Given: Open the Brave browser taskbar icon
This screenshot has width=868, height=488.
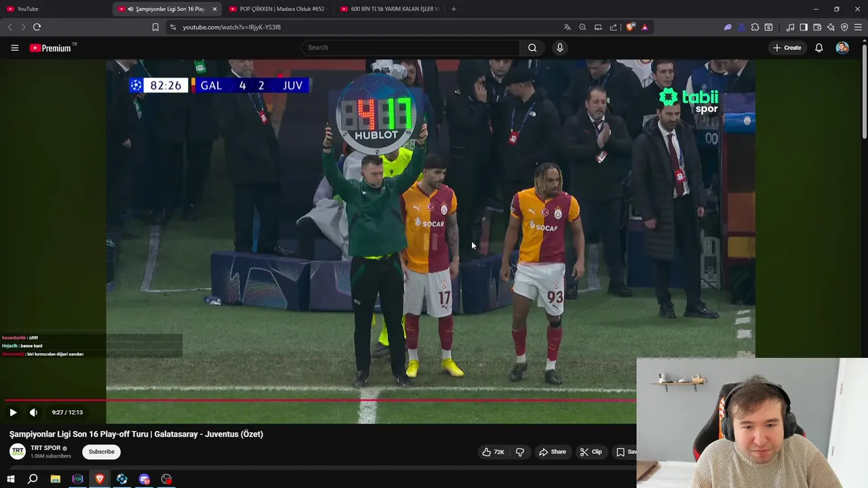Looking at the screenshot, I should [100, 479].
